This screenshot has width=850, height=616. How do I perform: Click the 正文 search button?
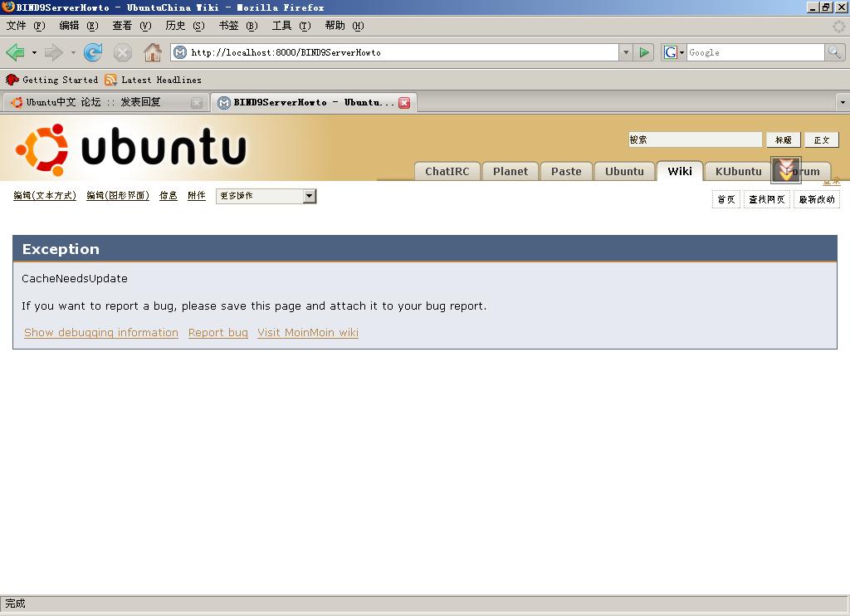pos(821,140)
